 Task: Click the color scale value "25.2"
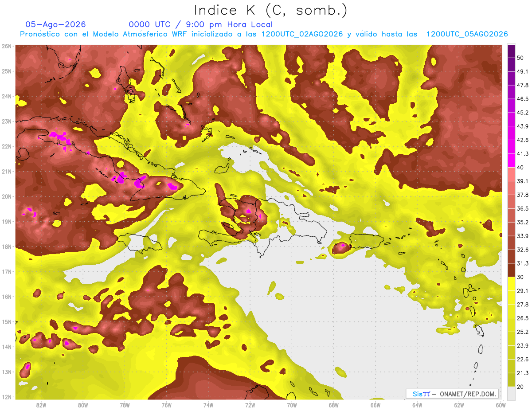(x=523, y=332)
